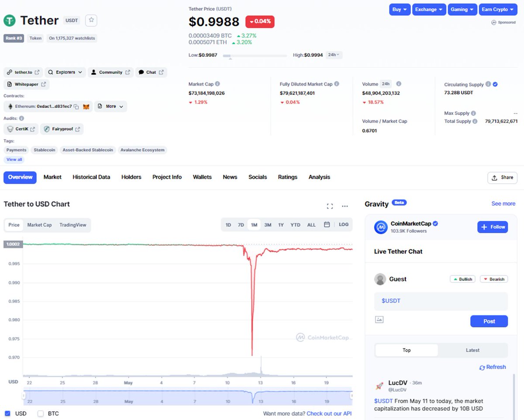Click the Tether logo icon
Screen dimensions: 524x420
10,20
